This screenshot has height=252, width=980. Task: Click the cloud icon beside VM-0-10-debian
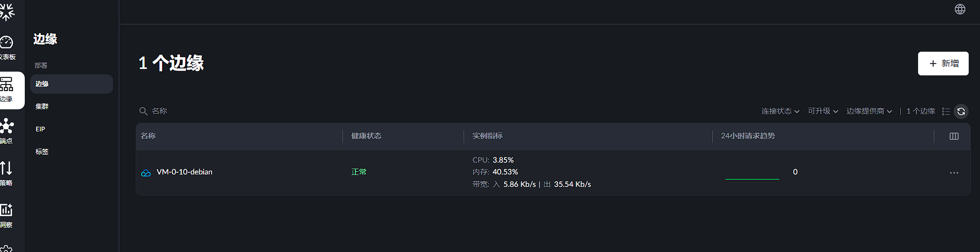point(146,173)
